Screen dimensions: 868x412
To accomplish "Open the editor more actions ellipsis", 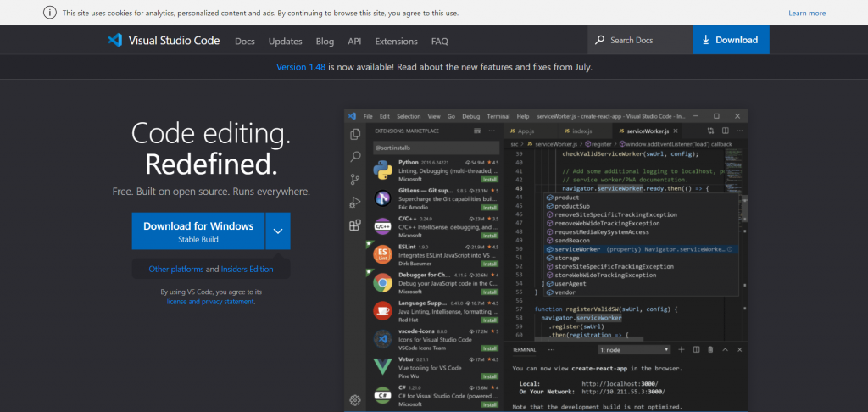I will (739, 131).
